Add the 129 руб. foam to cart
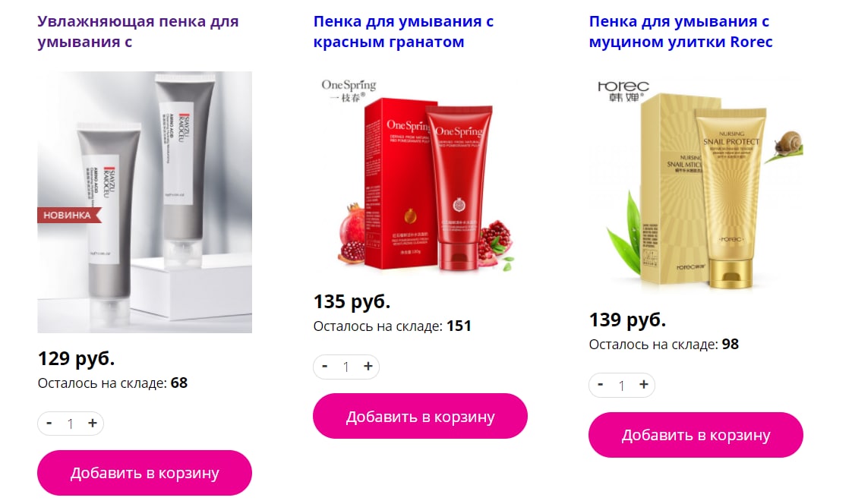The width and height of the screenshot is (852, 504). tap(144, 472)
